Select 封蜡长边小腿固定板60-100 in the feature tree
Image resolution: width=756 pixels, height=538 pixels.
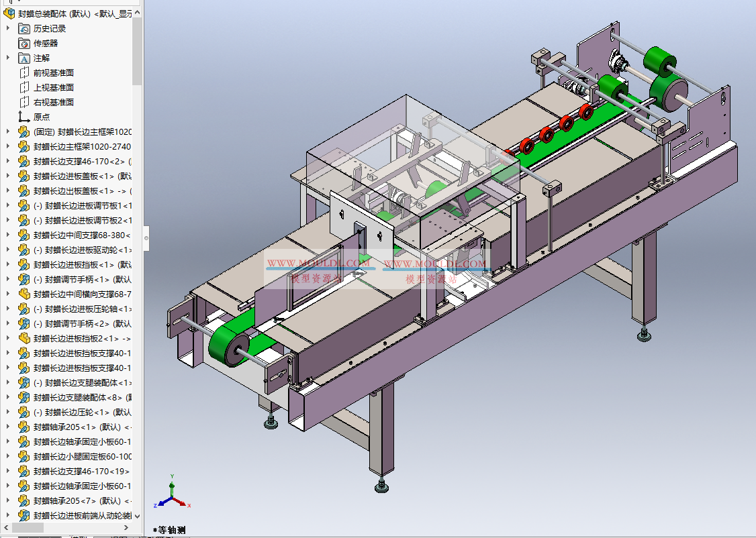[x=82, y=456]
